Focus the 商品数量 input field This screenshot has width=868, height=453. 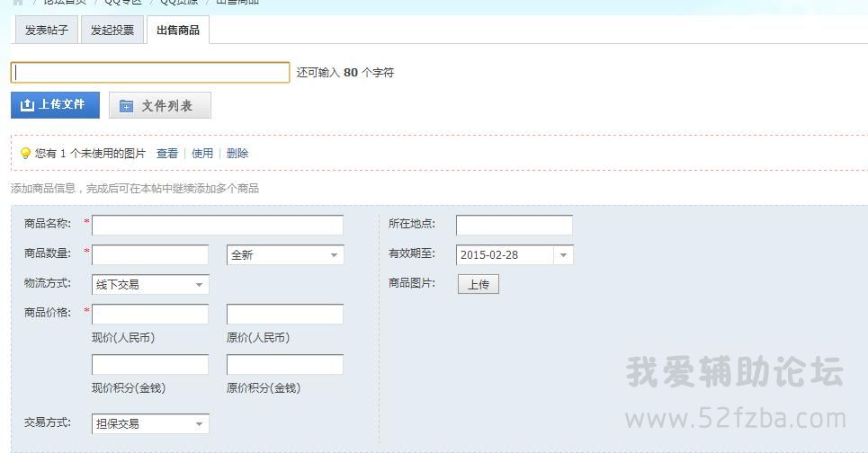[150, 255]
